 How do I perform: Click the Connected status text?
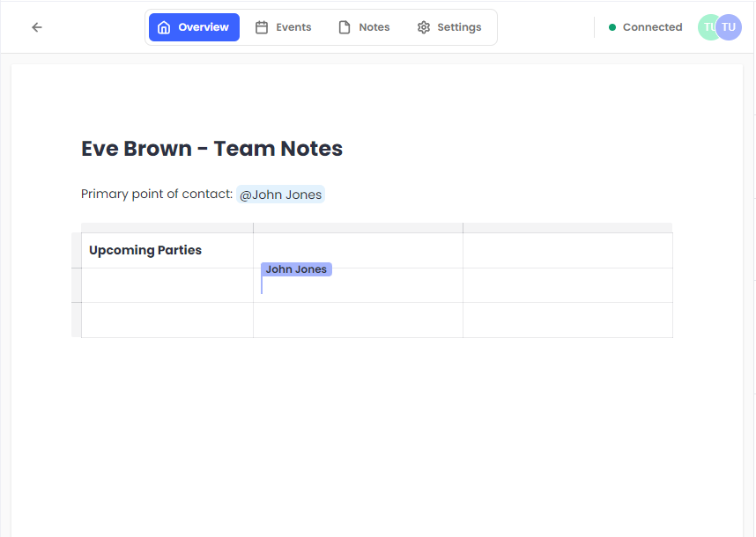click(x=652, y=27)
